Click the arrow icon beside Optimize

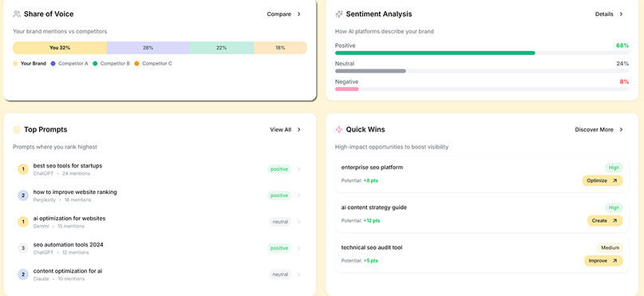(614, 180)
